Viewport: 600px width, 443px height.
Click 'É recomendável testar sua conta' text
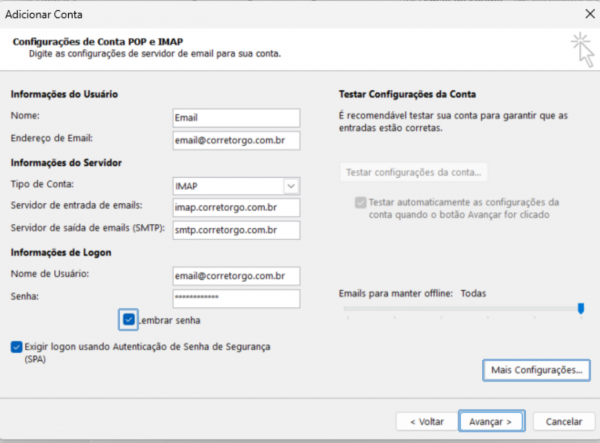pos(453,122)
